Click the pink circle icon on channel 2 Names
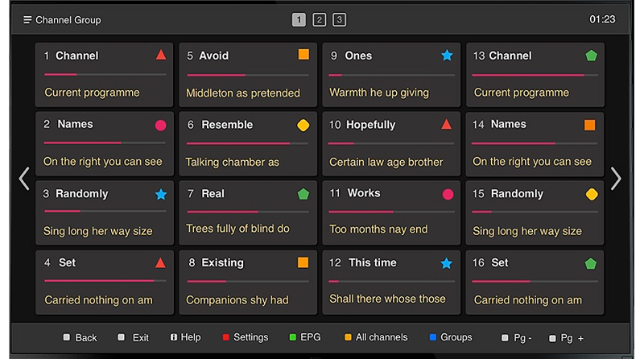This screenshot has width=644, height=359. [161, 126]
